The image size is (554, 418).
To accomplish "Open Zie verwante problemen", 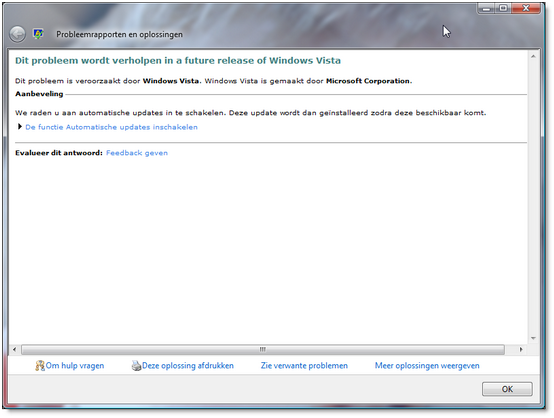I will coord(304,365).
